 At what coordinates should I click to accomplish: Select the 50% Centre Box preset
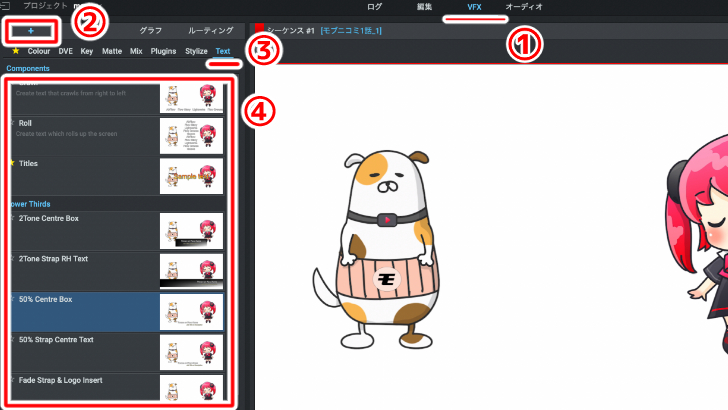pos(118,312)
